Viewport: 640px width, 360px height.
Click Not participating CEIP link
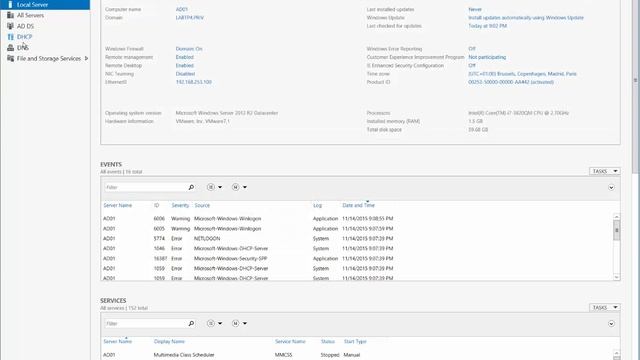point(487,57)
